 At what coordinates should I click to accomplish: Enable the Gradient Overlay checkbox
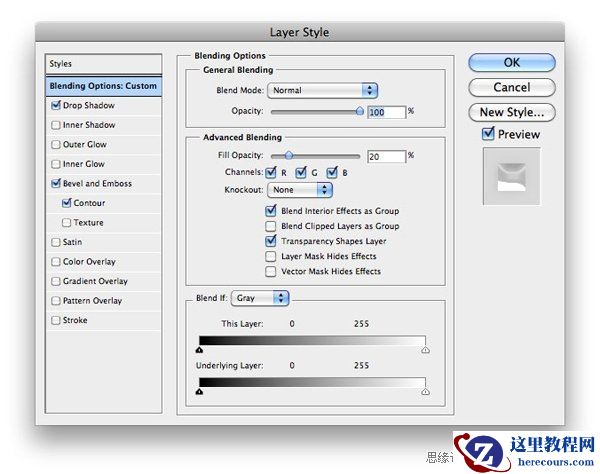pos(56,281)
